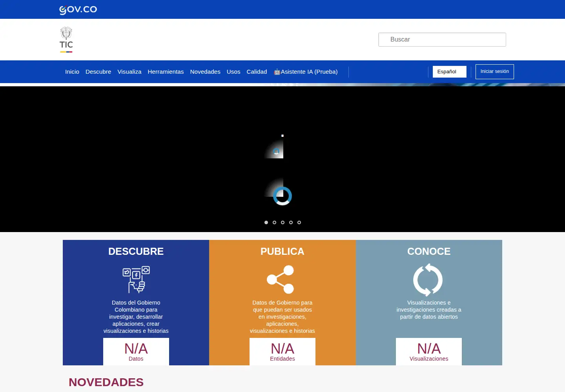Open Asistente IA (Prueba) link
This screenshot has width=565, height=392.
[306, 72]
